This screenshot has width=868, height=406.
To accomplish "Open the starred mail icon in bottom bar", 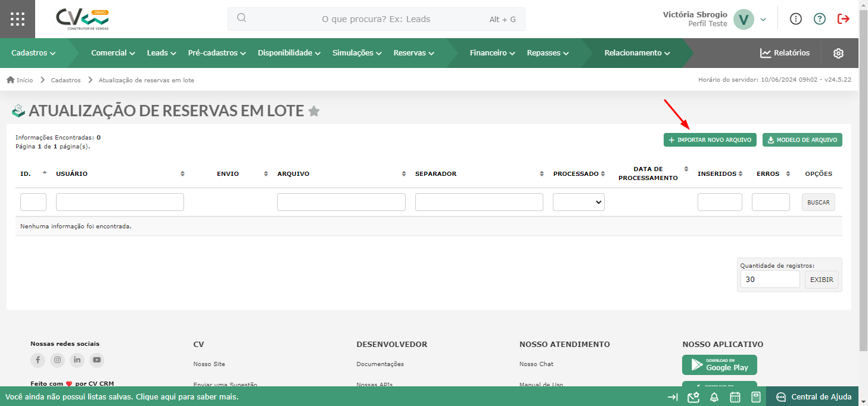I will [693, 397].
